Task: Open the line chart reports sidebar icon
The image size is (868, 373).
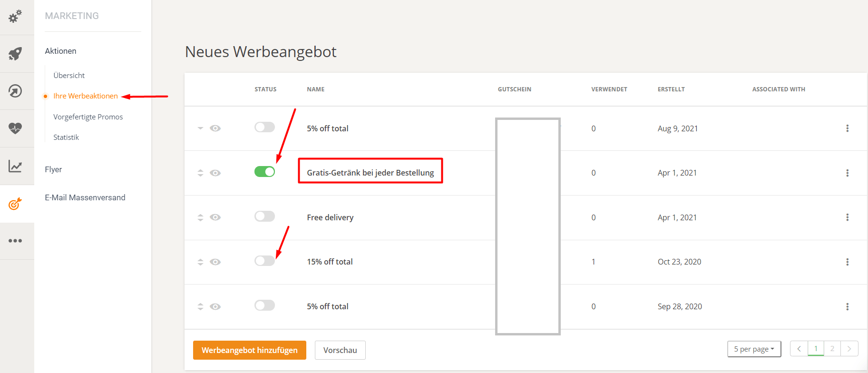Action: pos(15,166)
